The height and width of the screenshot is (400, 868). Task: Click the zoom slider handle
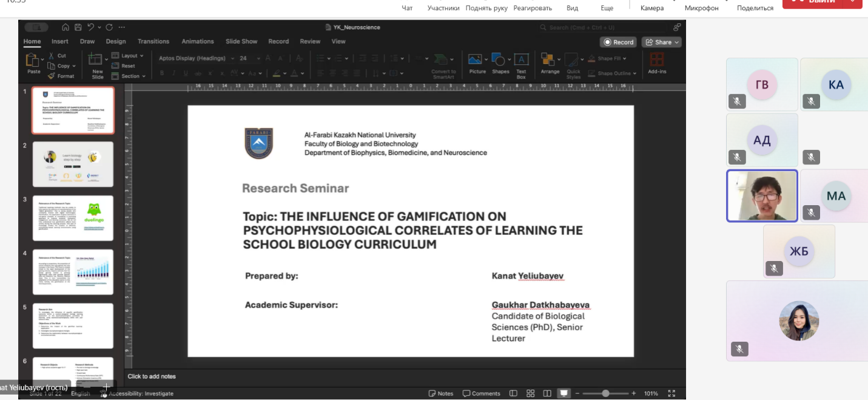point(605,393)
